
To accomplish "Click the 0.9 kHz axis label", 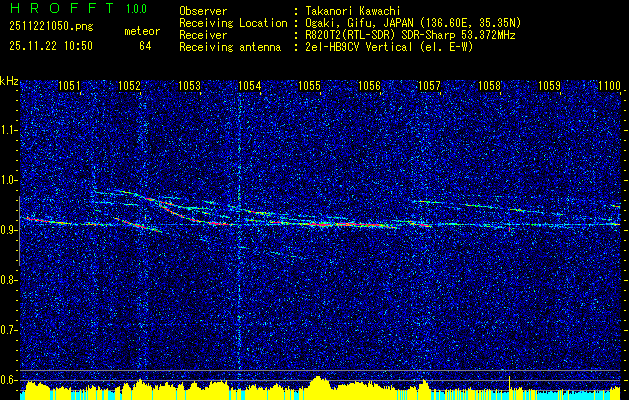I will click(8, 230).
